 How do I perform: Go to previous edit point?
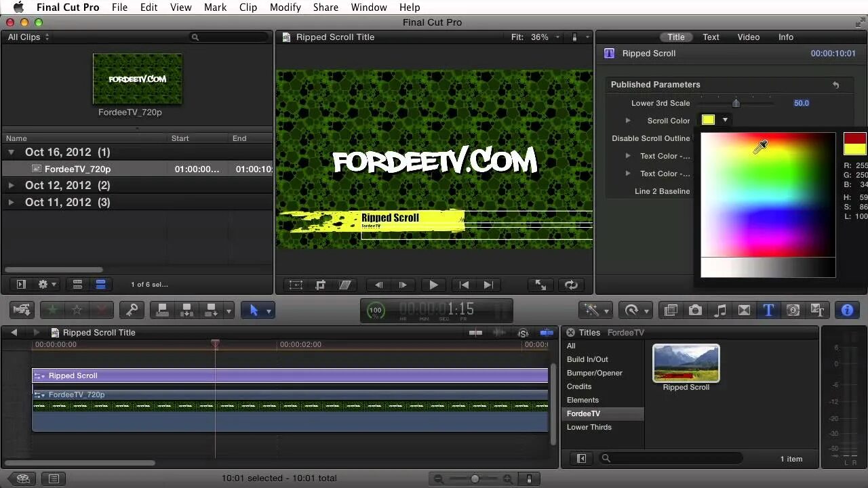coord(464,285)
